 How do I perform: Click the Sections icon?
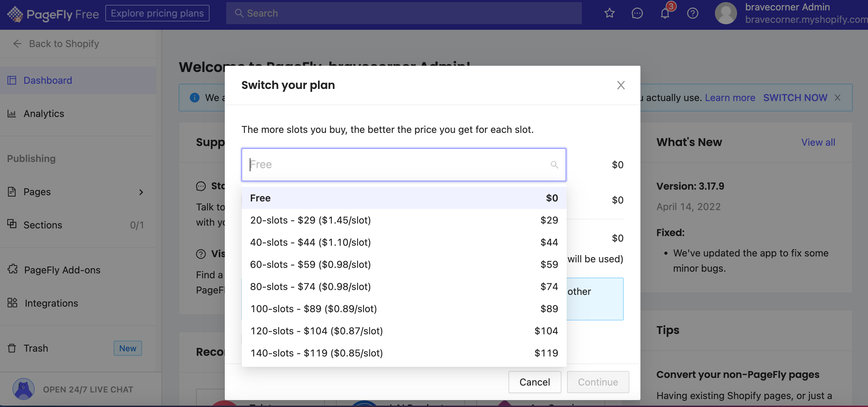[12, 224]
